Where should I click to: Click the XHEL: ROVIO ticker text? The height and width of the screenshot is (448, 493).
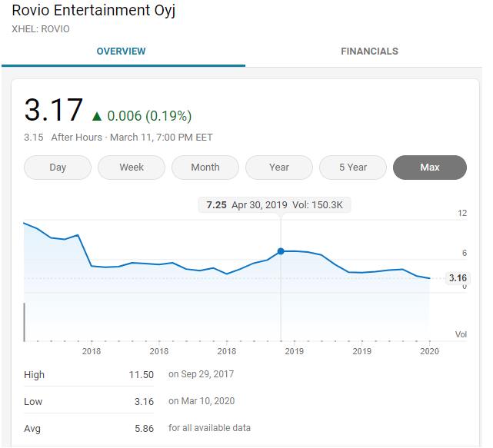click(x=42, y=29)
